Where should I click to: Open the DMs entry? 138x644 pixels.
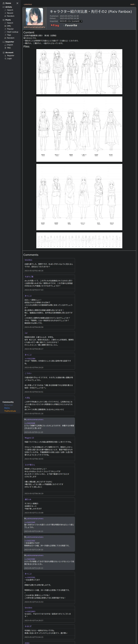pos(8,26)
